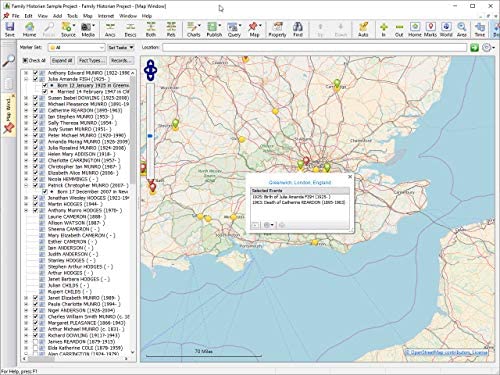The width and height of the screenshot is (500, 375).
Task: Open the Charts toolbar tool
Action: pyautogui.click(x=193, y=29)
